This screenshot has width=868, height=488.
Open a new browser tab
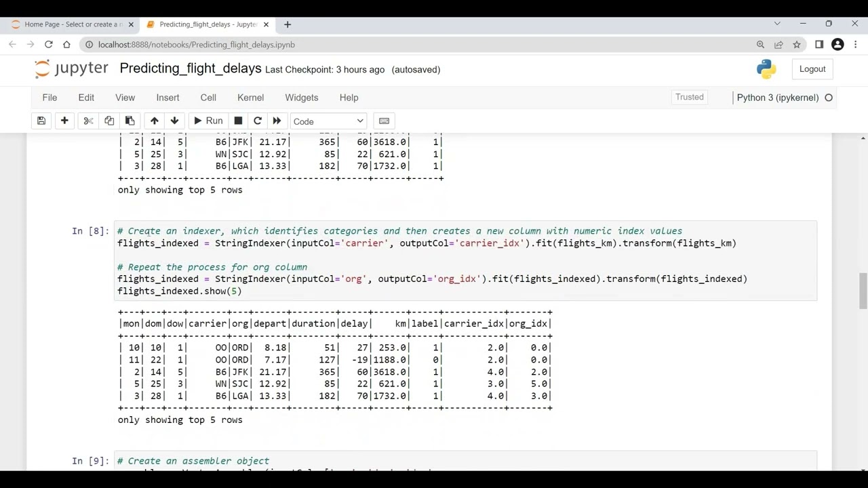click(x=288, y=24)
